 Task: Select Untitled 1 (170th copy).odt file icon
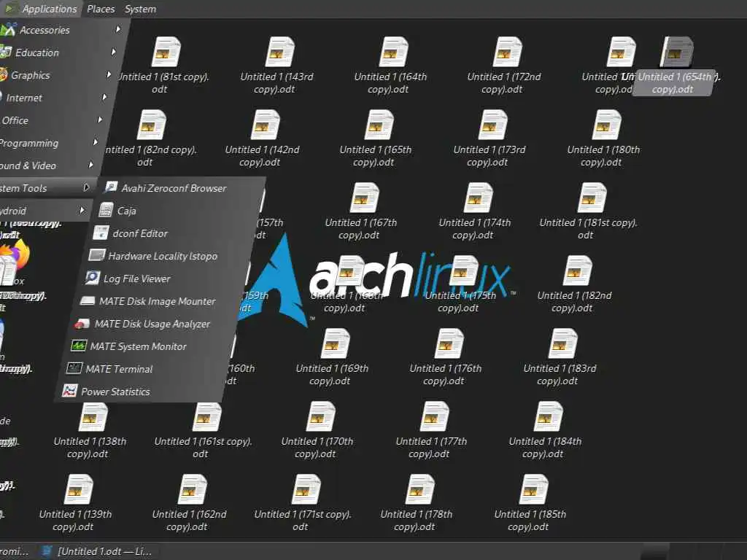click(x=321, y=416)
